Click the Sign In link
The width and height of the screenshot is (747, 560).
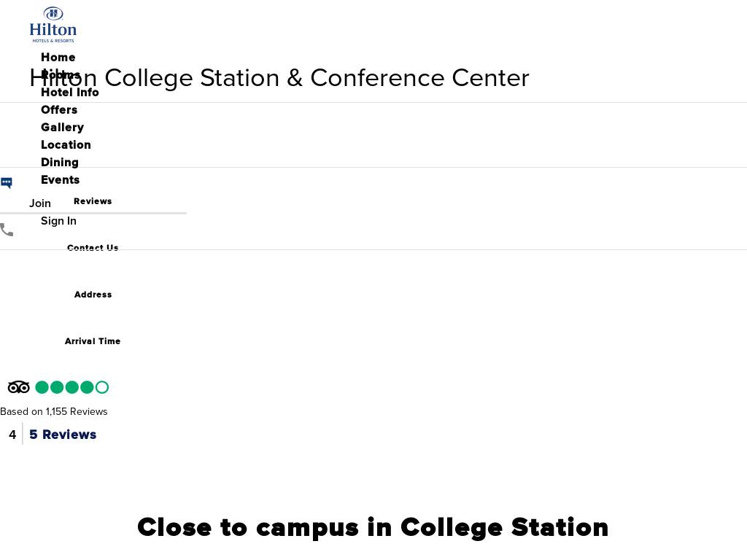(x=58, y=221)
